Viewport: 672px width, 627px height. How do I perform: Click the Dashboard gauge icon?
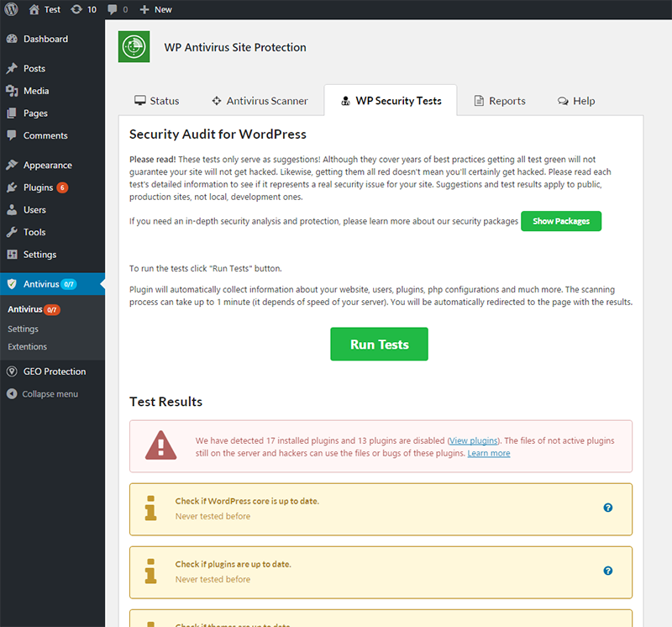pos(12,39)
